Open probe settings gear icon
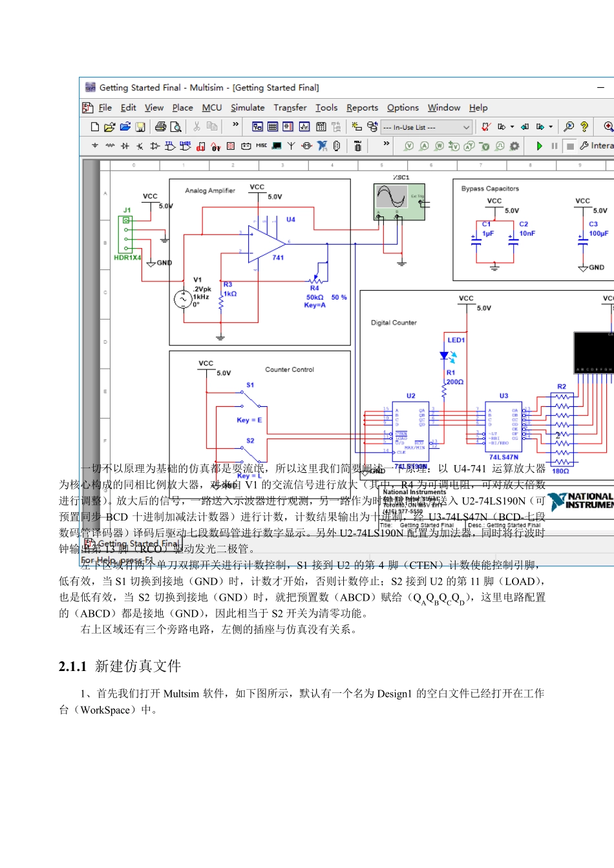 tap(514, 146)
